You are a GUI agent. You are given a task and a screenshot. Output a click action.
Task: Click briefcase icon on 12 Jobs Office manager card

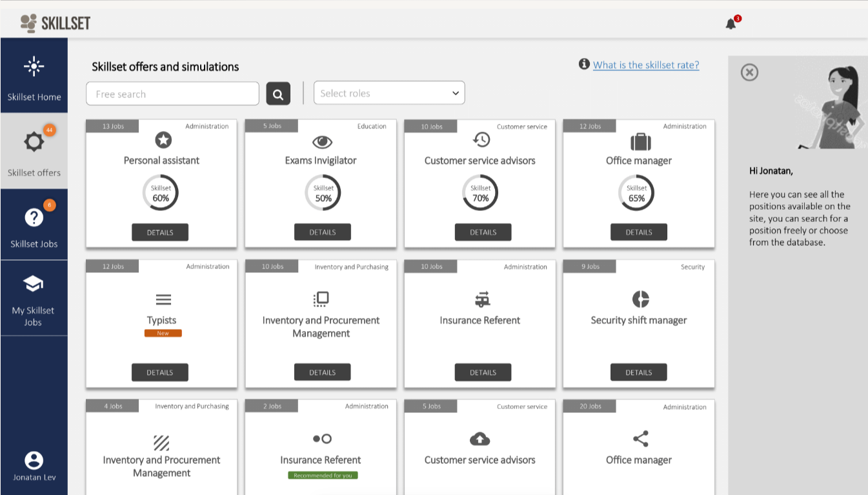(x=640, y=141)
